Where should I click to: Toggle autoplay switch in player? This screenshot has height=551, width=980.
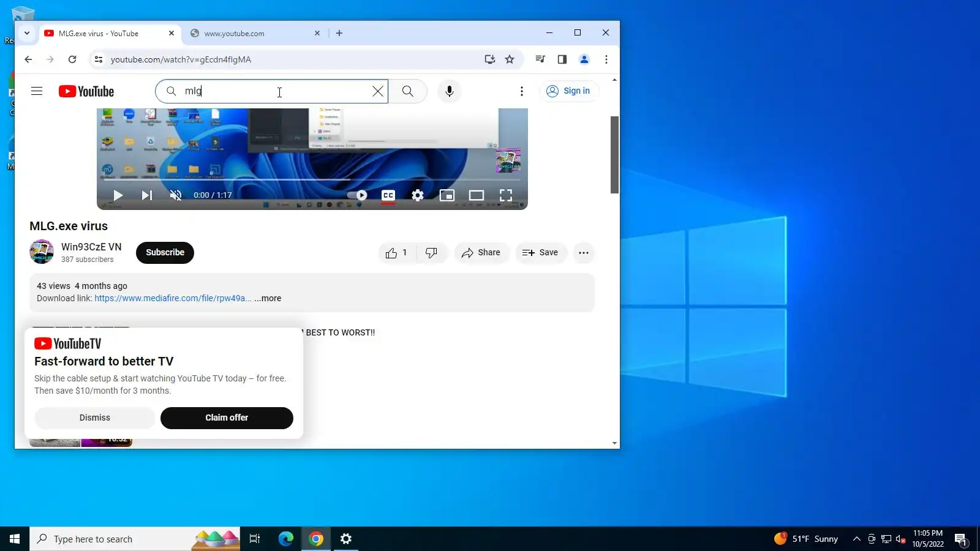(357, 195)
